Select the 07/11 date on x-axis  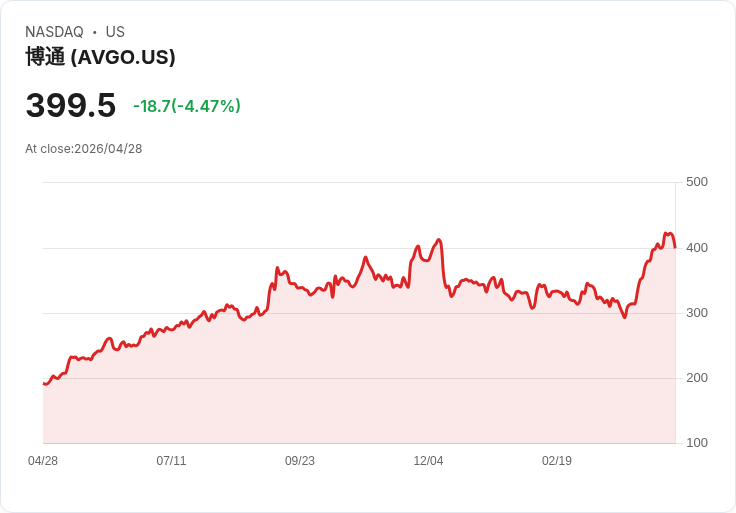pos(171,461)
